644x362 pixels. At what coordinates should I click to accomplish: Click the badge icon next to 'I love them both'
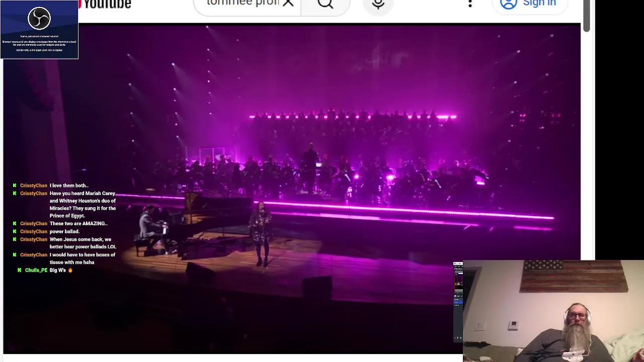pyautogui.click(x=15, y=186)
